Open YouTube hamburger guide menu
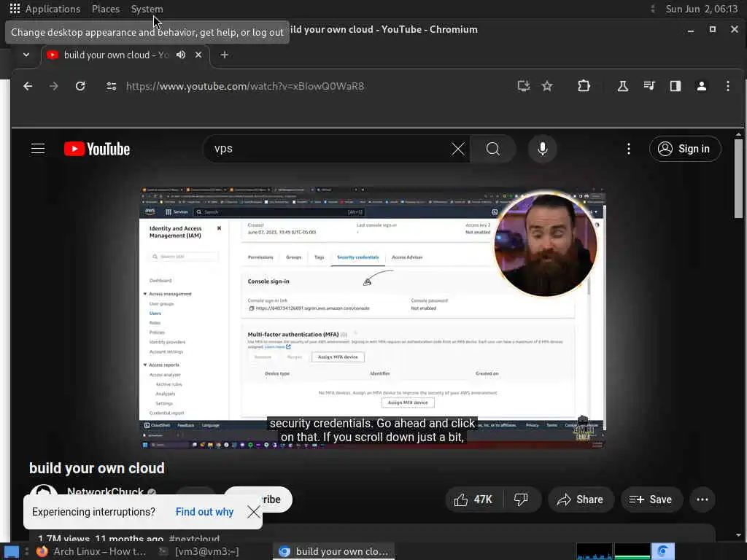This screenshot has width=747, height=560. 38,149
